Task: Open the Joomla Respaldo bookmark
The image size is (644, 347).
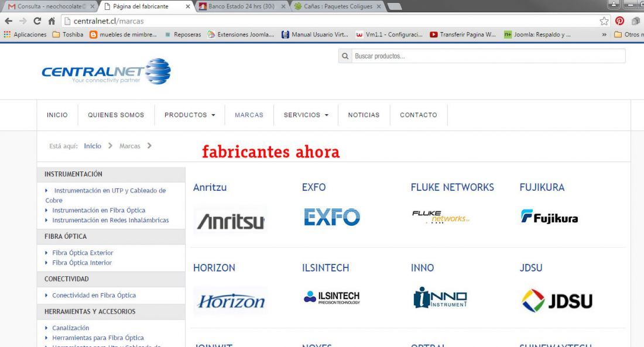Action: coord(537,35)
